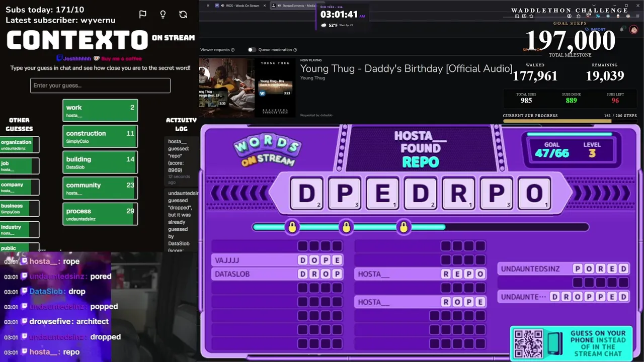Close the tab left of the WOS tab
This screenshot has height=362, width=644.
click(x=208, y=6)
